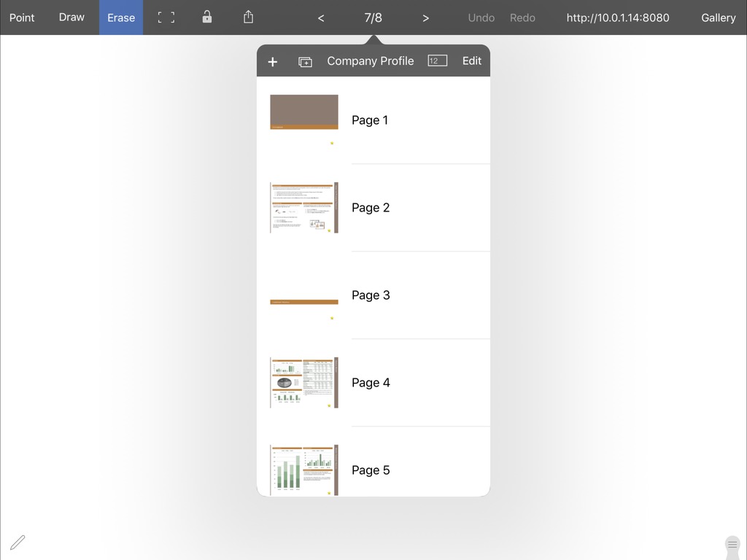747x560 pixels.
Task: Click the Page 3 label
Action: 371,295
